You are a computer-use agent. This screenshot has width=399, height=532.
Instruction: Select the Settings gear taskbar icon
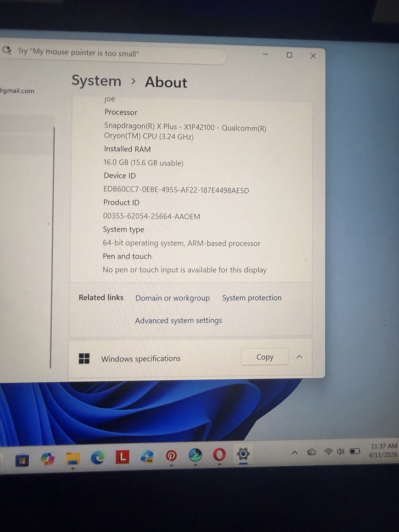coord(243,454)
